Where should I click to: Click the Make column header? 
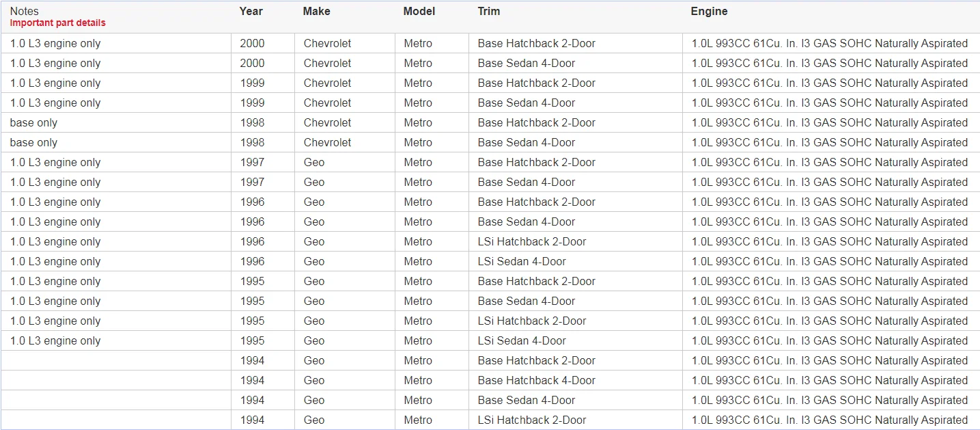coord(316,12)
